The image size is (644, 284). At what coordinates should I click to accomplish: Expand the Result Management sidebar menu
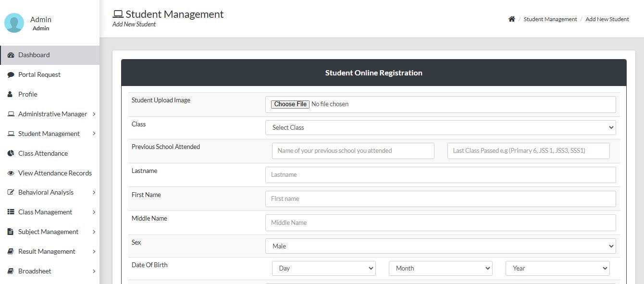[x=47, y=252]
